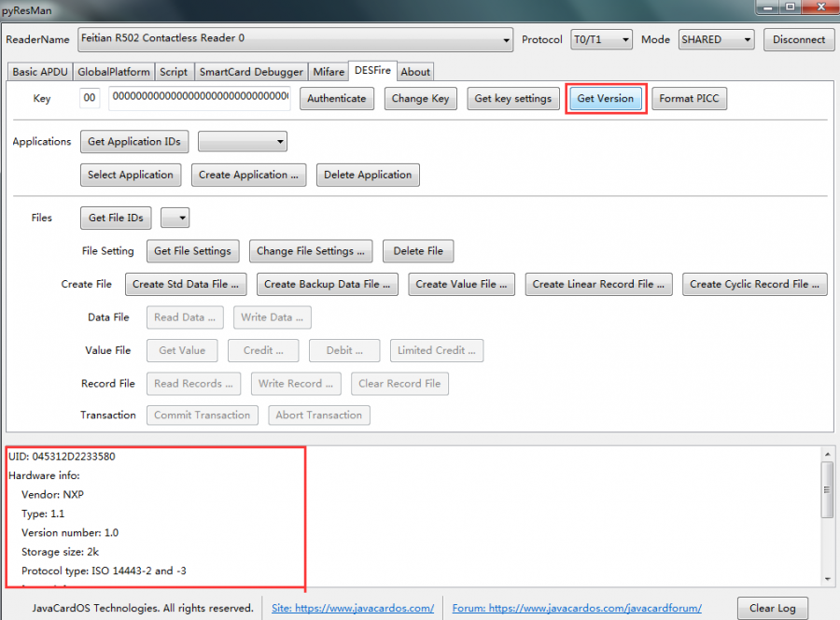The width and height of the screenshot is (840, 620).
Task: Open the GlobalPlatform tab
Action: click(114, 72)
